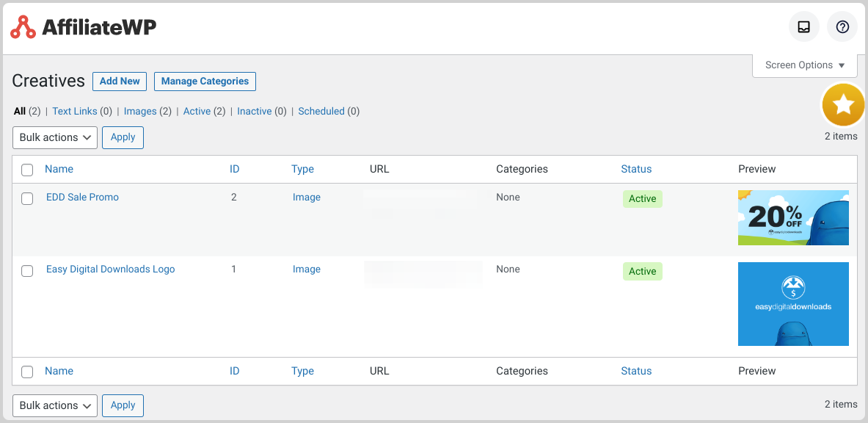Screen dimensions: 868x423
Task: Click the gold star badge icon
Action: [x=843, y=104]
